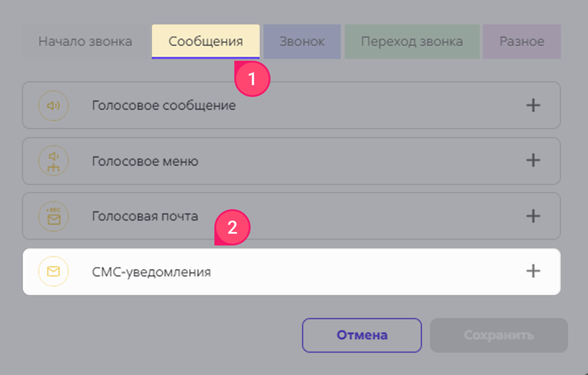Screen dimensions: 588x375
Task: Click the Голосовая почта REC envelope icon
Action: [x=53, y=216]
